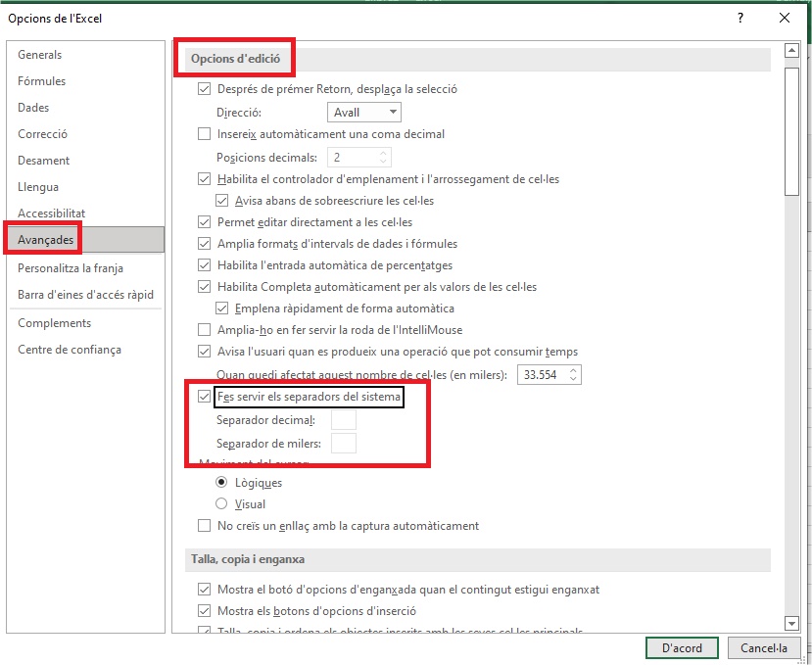Click the 33.554 cells number field
Image resolution: width=812 pixels, height=665 pixels.
coord(542,374)
